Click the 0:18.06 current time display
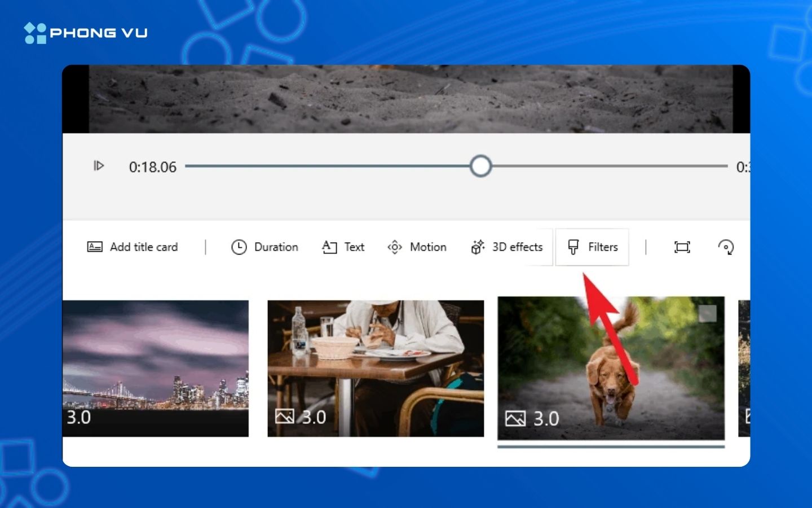The image size is (812, 508). point(153,167)
